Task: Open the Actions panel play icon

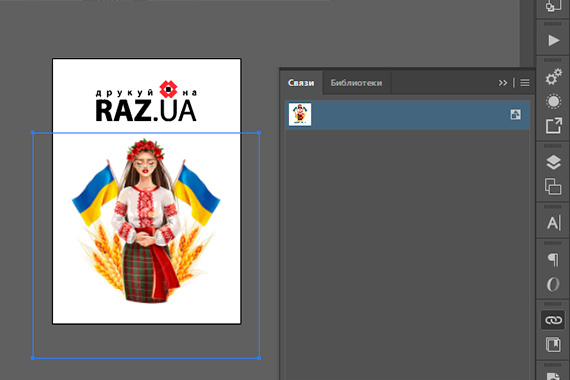Action: point(553,40)
